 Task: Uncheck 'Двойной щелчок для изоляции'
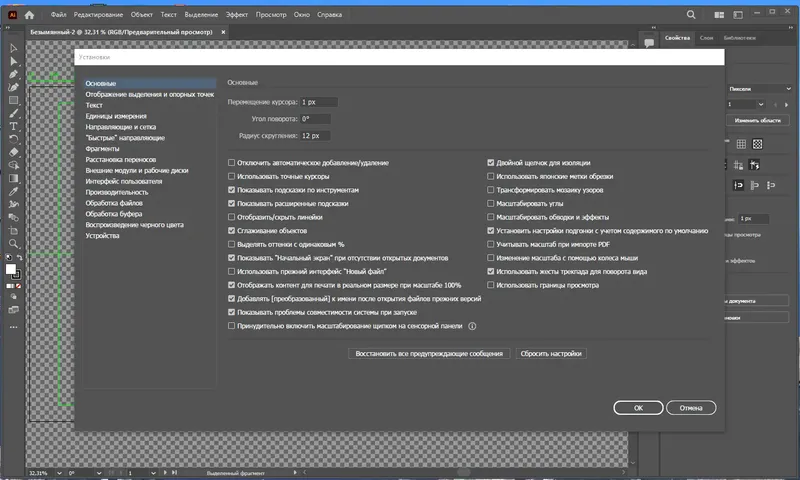[x=491, y=163]
